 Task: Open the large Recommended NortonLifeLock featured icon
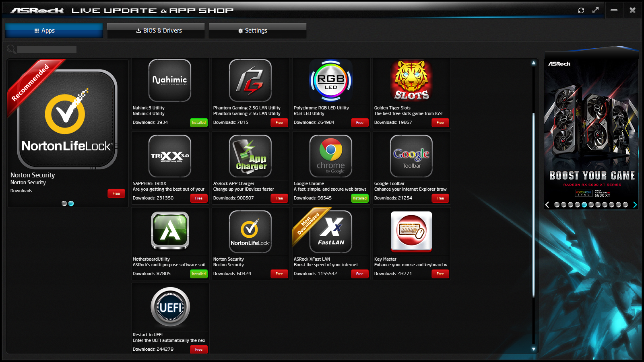67,119
